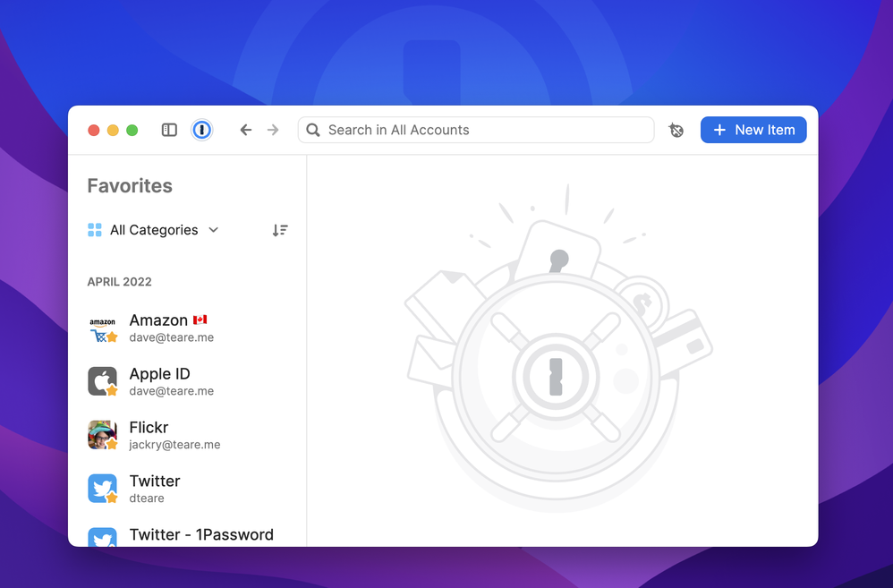Go forward with the right arrow
The image size is (893, 588).
pyautogui.click(x=274, y=130)
